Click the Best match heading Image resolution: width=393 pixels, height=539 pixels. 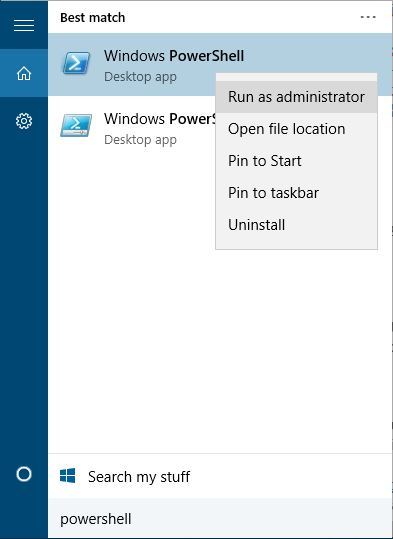pyautogui.click(x=92, y=18)
